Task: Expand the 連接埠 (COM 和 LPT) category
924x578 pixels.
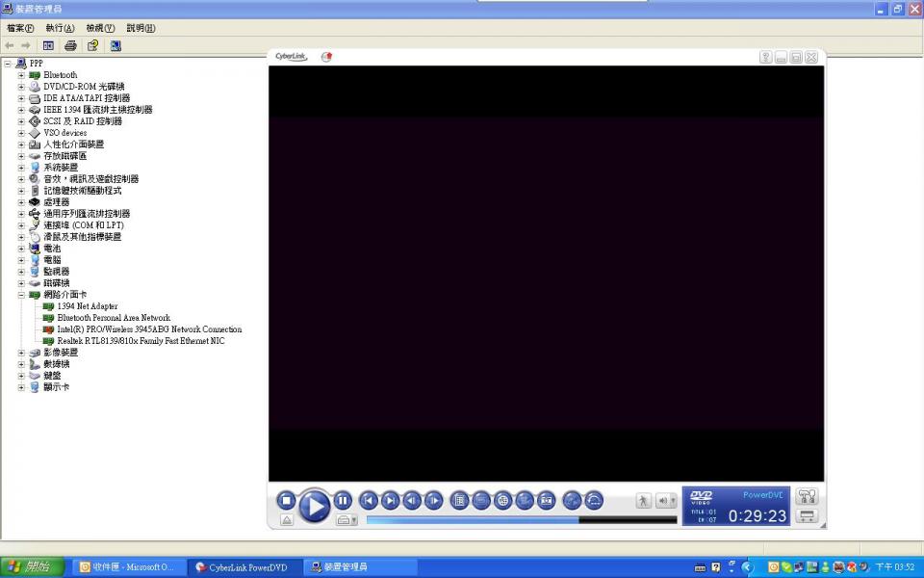Action: pos(21,225)
